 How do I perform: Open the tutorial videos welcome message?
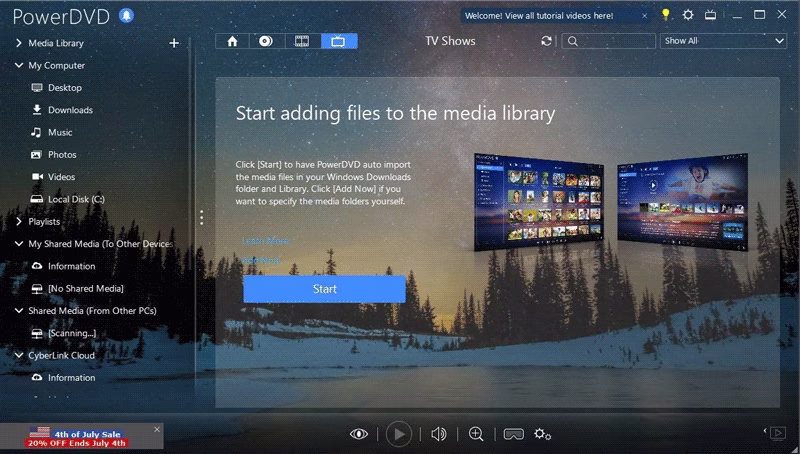[x=539, y=16]
